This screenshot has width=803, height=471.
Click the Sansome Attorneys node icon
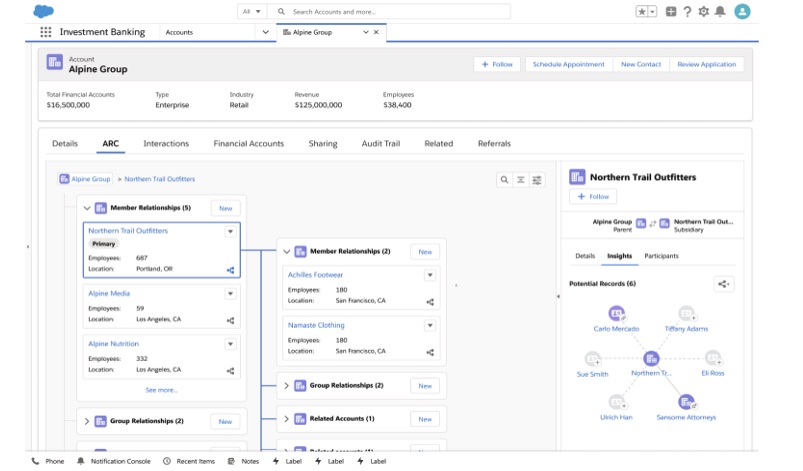point(686,402)
